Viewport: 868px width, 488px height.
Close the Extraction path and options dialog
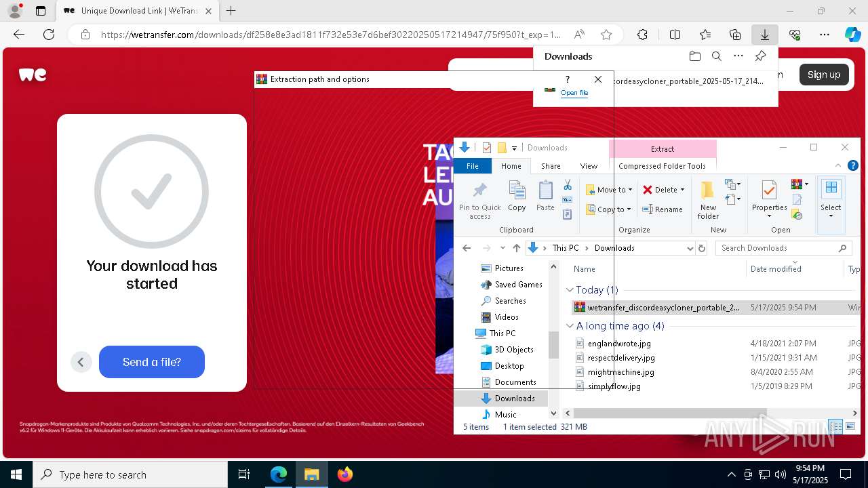[x=597, y=79]
